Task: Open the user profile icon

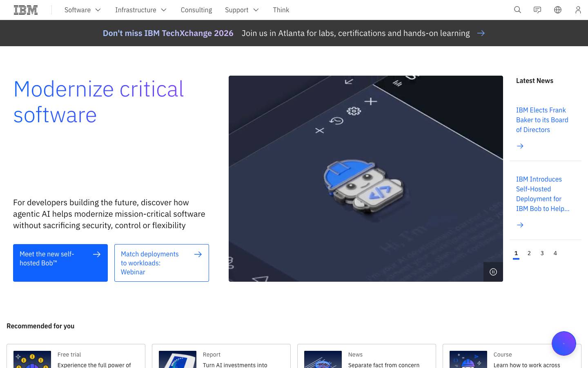Action: point(578,10)
